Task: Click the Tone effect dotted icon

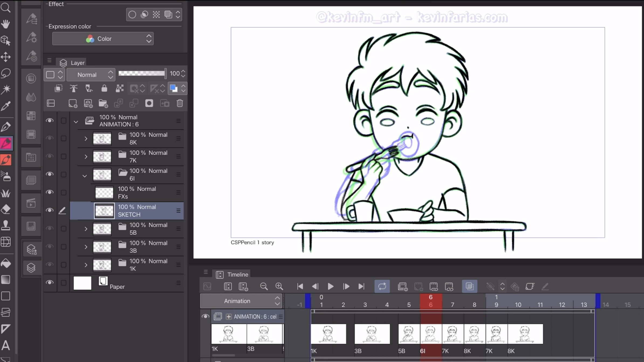Action: coord(156,15)
